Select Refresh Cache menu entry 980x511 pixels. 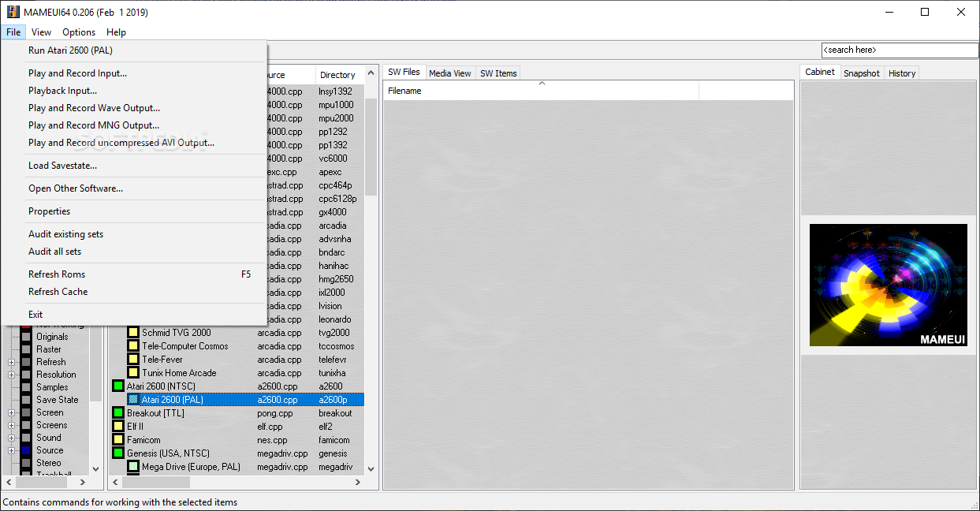pos(134,292)
